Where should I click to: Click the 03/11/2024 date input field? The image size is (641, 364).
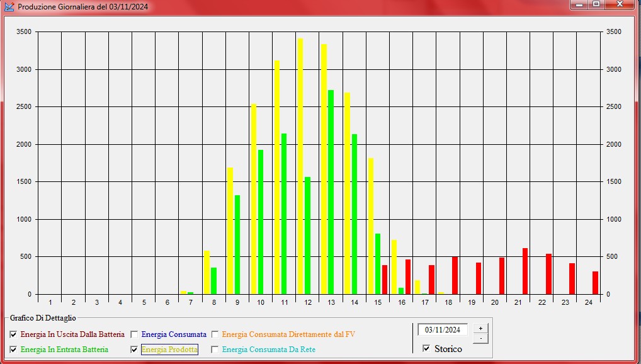442,329
